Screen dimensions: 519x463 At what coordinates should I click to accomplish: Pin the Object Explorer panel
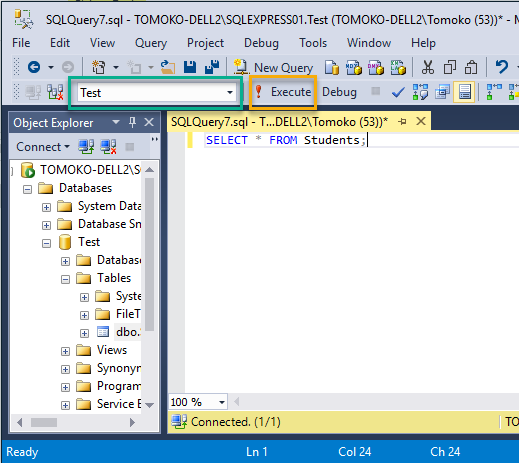132,122
